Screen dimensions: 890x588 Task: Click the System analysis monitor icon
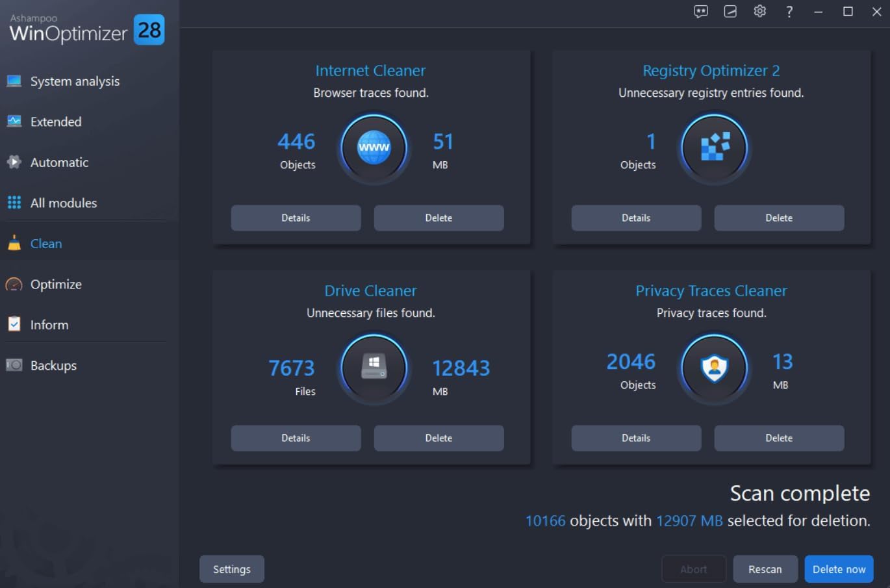click(x=14, y=81)
